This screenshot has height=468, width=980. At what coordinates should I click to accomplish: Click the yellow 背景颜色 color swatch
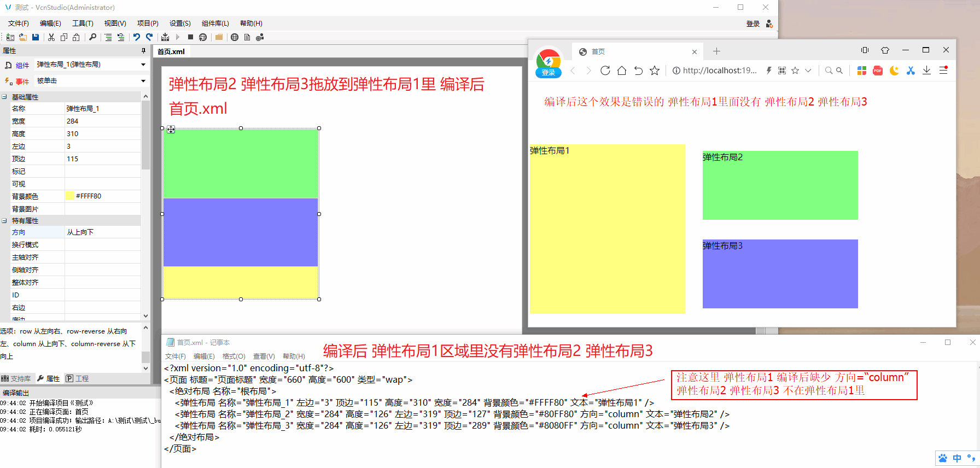pyautogui.click(x=70, y=196)
